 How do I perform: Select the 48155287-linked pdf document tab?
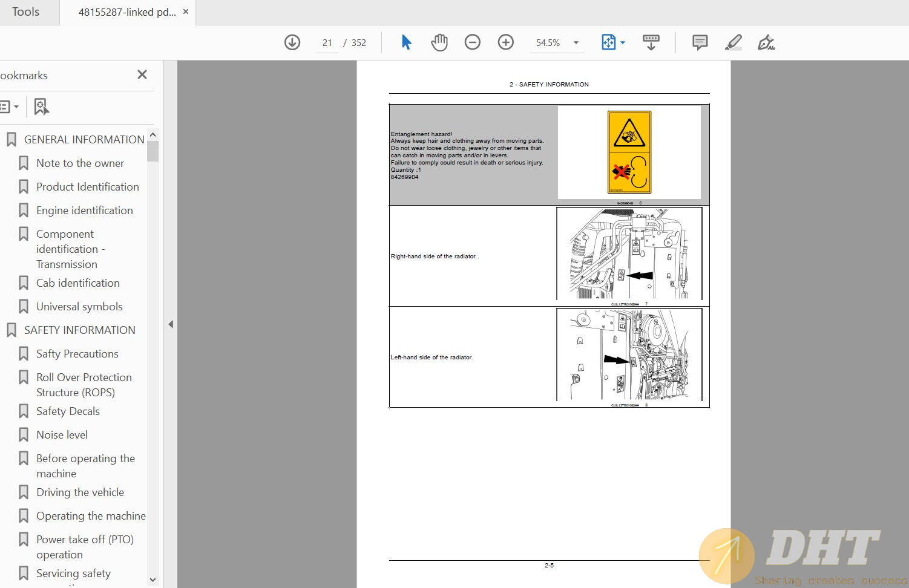[127, 12]
